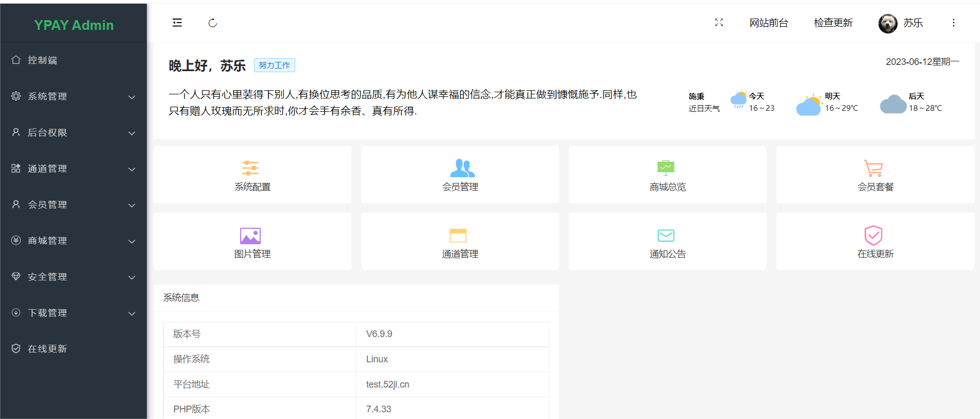Open 商城总览 chart icon shortcut
980x419 pixels.
[666, 168]
